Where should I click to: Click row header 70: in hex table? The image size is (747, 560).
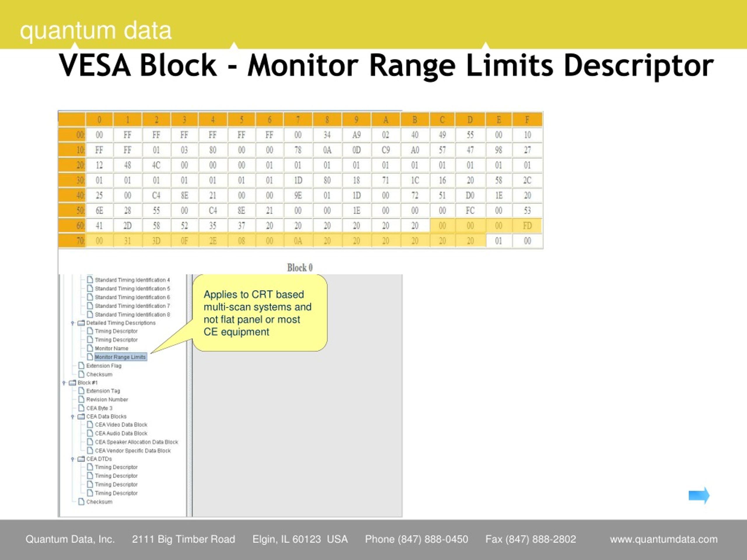pos(72,241)
